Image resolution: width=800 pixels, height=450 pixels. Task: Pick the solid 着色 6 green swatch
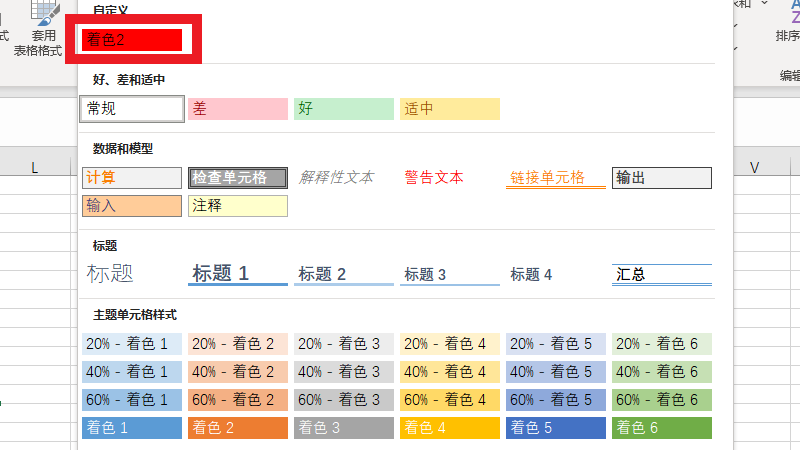(661, 428)
